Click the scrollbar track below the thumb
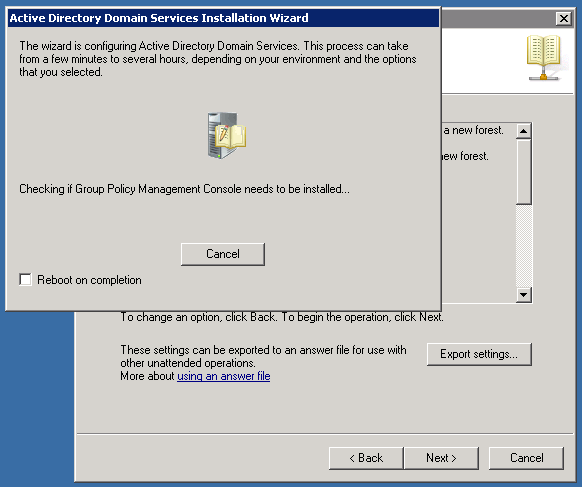582x487 pixels. [x=524, y=246]
